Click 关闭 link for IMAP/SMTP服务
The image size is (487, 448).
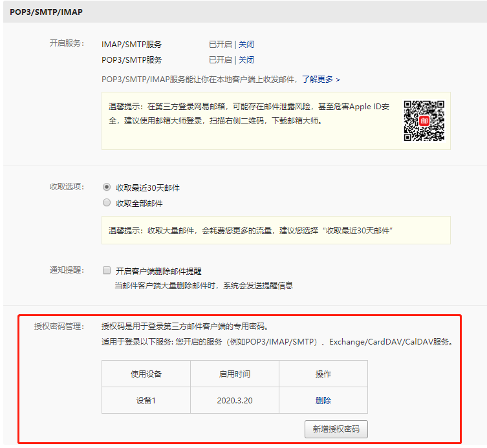(x=246, y=45)
